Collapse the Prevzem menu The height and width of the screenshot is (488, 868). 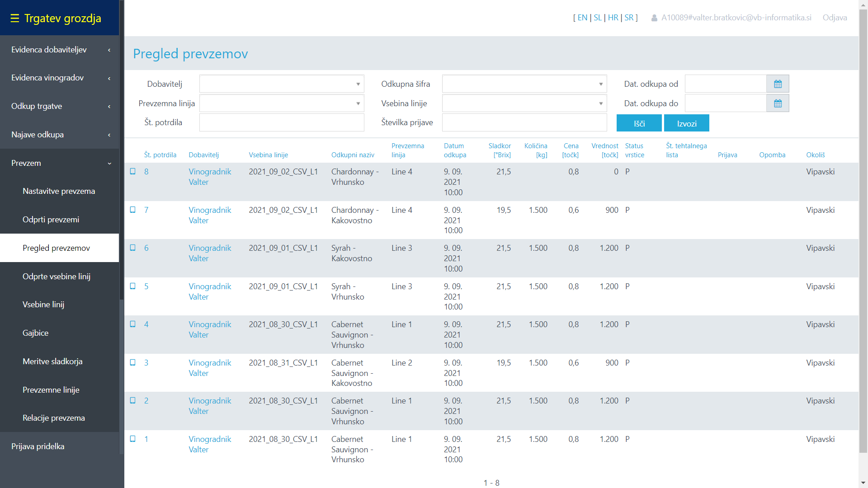click(x=60, y=163)
